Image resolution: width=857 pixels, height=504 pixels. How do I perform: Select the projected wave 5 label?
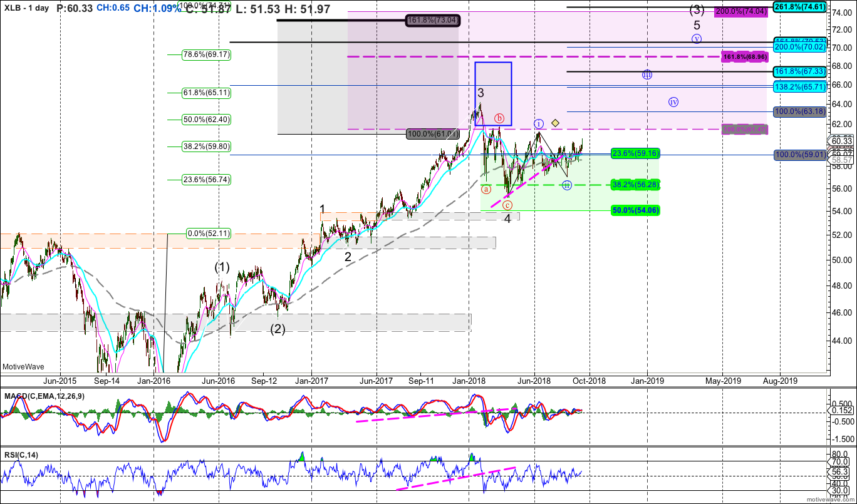[697, 26]
